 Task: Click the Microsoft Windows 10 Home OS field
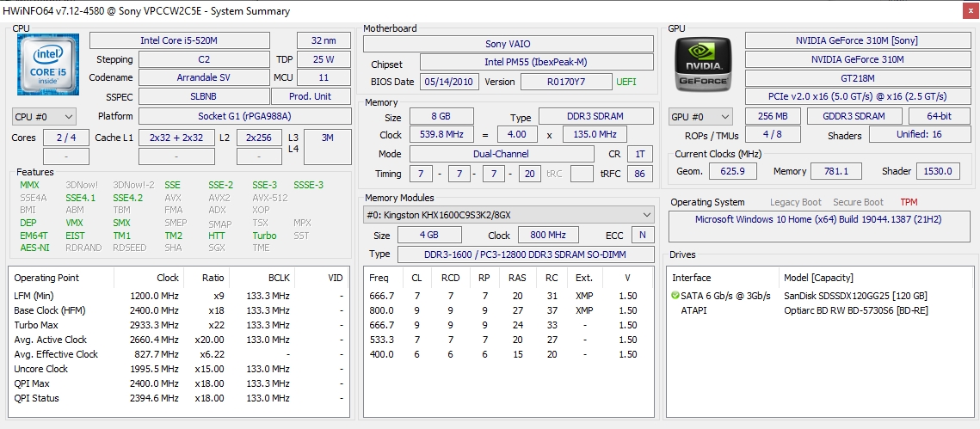pos(818,227)
